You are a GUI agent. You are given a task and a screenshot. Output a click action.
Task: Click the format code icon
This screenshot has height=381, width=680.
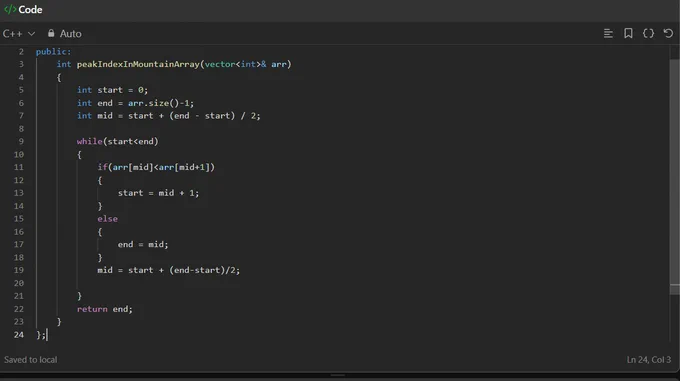[x=608, y=33]
